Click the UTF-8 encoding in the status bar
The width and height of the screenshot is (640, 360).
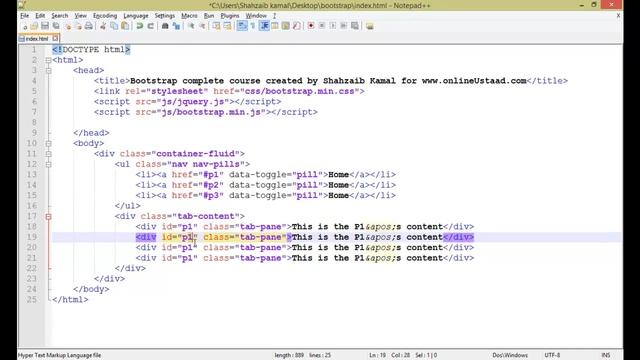coord(552,355)
